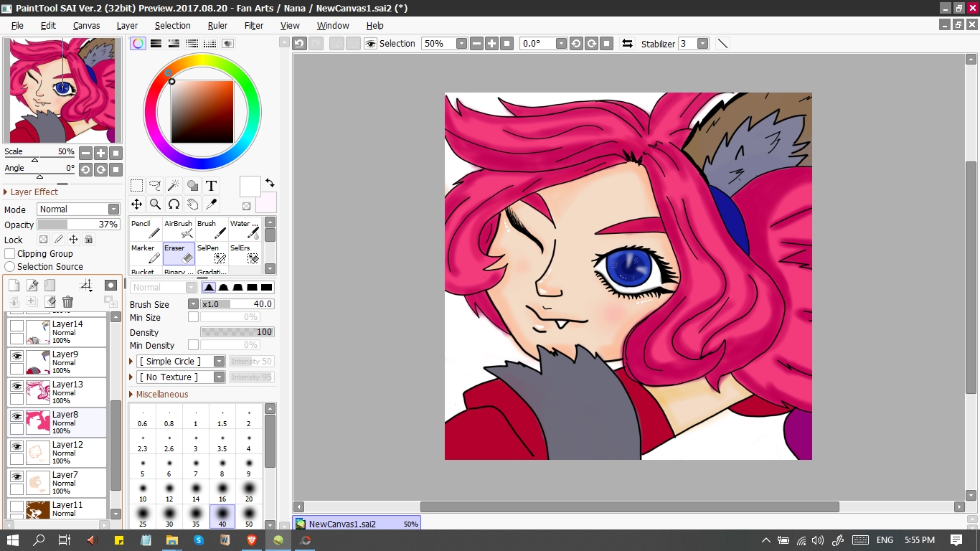
Task: Hide Layer13 with its eye icon
Action: pyautogui.click(x=17, y=386)
